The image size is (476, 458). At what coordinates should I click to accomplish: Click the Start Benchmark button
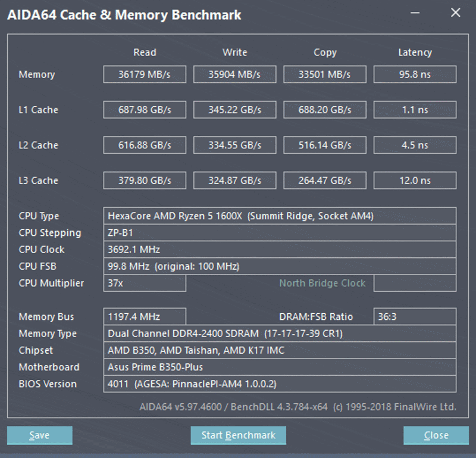click(x=238, y=435)
